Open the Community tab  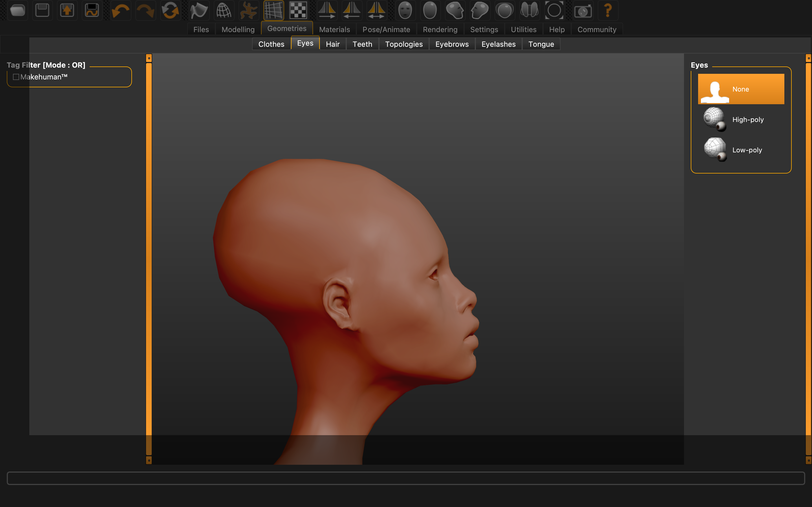597,30
